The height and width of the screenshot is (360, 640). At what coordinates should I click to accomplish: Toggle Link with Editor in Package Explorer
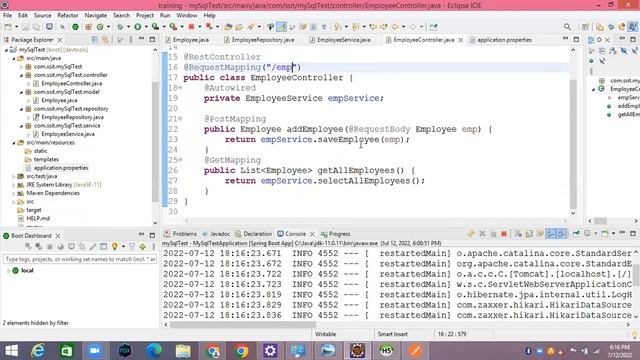click(106, 40)
